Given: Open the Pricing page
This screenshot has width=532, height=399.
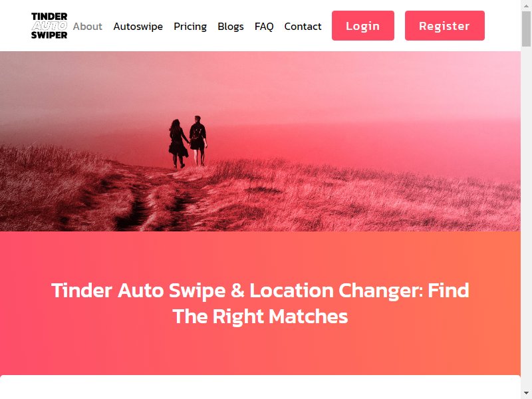Looking at the screenshot, I should (x=190, y=26).
